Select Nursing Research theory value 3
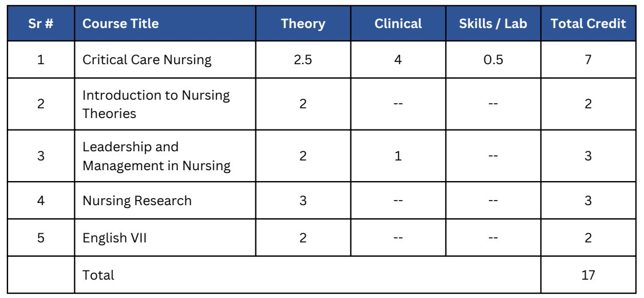The height and width of the screenshot is (298, 644). point(303,200)
